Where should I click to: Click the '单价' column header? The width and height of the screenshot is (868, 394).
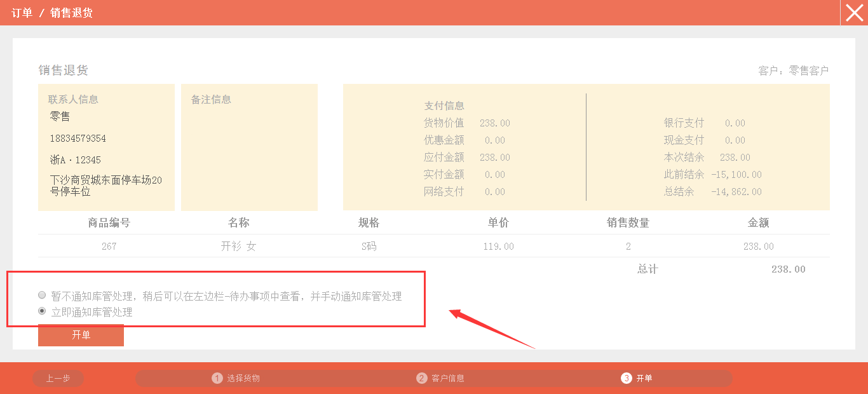point(498,222)
